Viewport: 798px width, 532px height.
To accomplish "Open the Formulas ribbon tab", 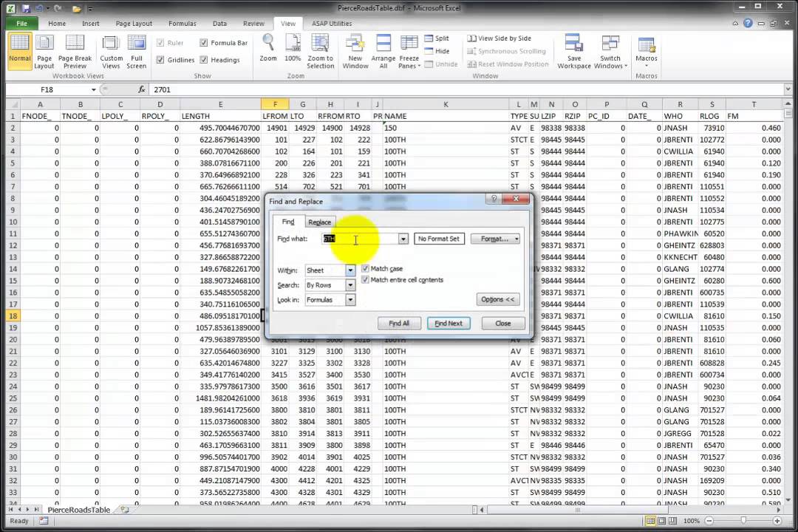I will point(183,24).
